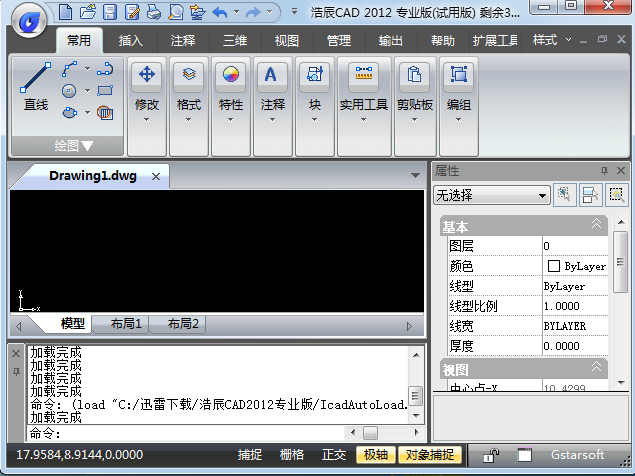The height and width of the screenshot is (476, 635).
Task: Click the 命令 command input field
Action: 186,433
